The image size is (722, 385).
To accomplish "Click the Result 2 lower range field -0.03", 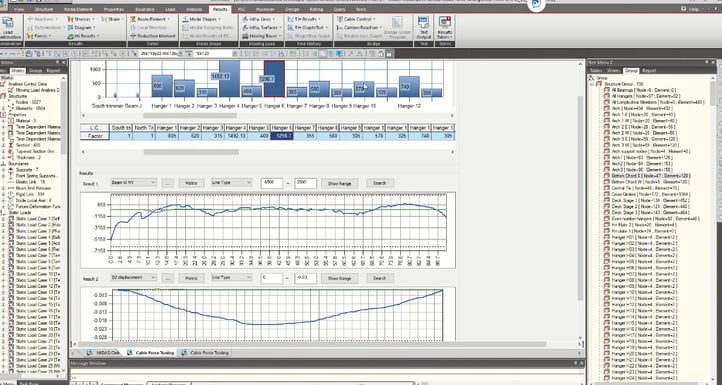I will point(305,278).
